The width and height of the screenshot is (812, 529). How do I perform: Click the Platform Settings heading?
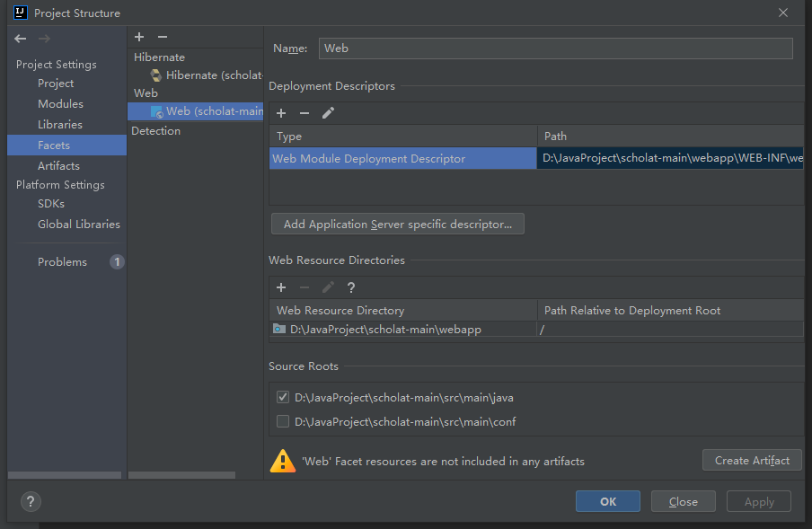(60, 185)
